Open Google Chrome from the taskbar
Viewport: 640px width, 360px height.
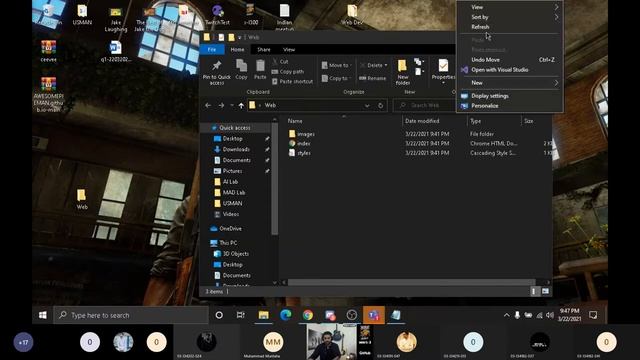308,315
